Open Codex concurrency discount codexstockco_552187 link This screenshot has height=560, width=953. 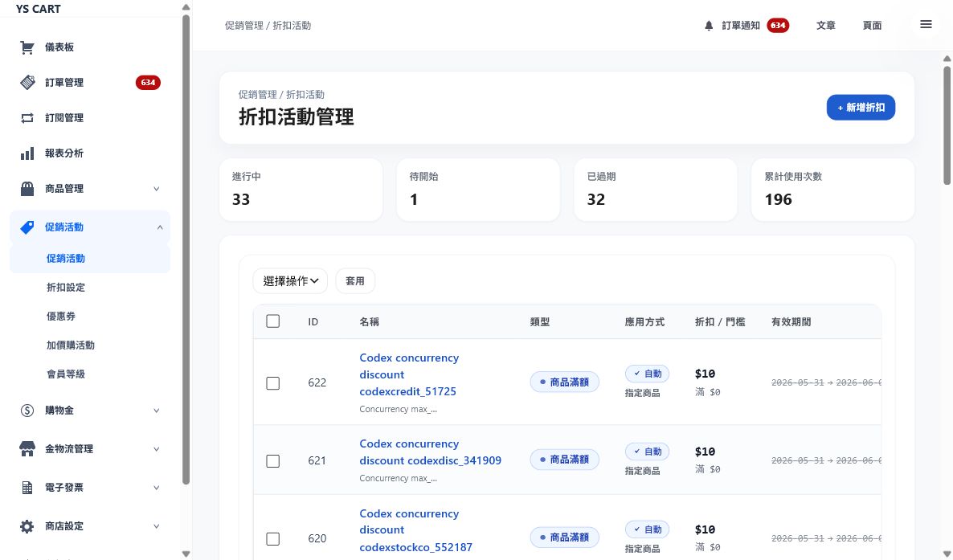[415, 531]
